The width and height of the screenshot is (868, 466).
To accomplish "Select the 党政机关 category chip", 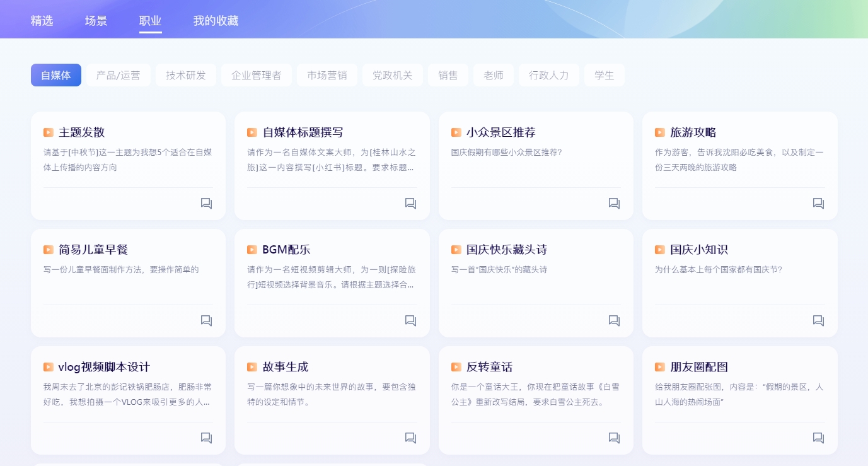I will click(x=392, y=74).
